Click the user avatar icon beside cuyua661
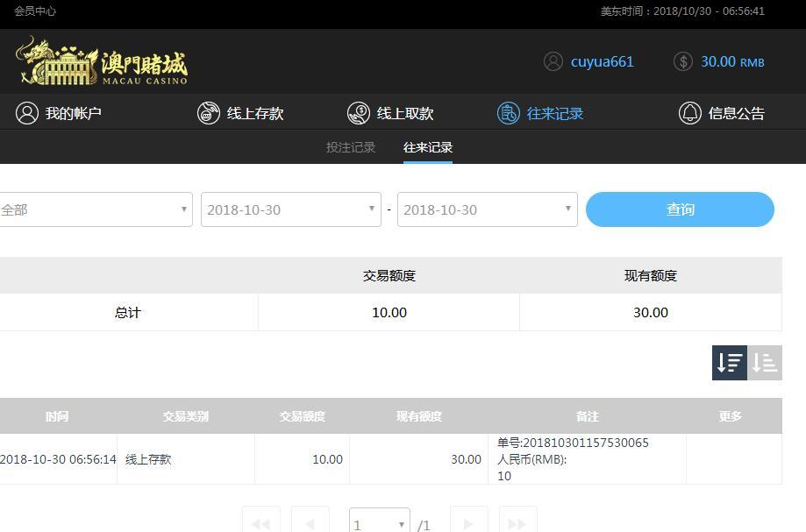 [553, 61]
